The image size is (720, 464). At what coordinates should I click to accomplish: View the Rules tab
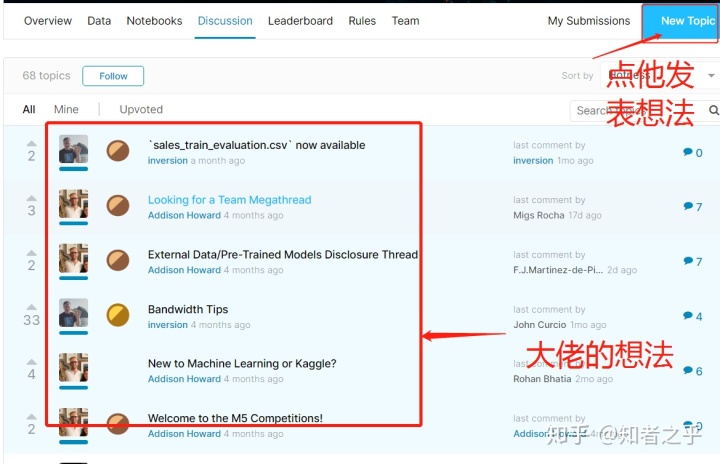pos(362,21)
